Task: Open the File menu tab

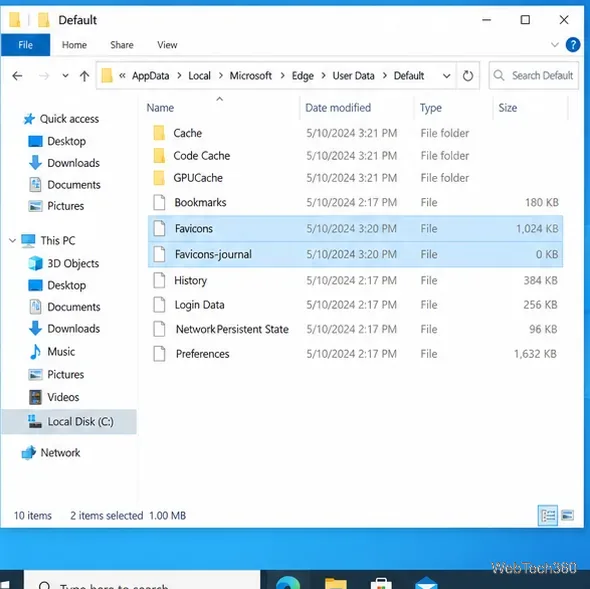Action: (26, 45)
